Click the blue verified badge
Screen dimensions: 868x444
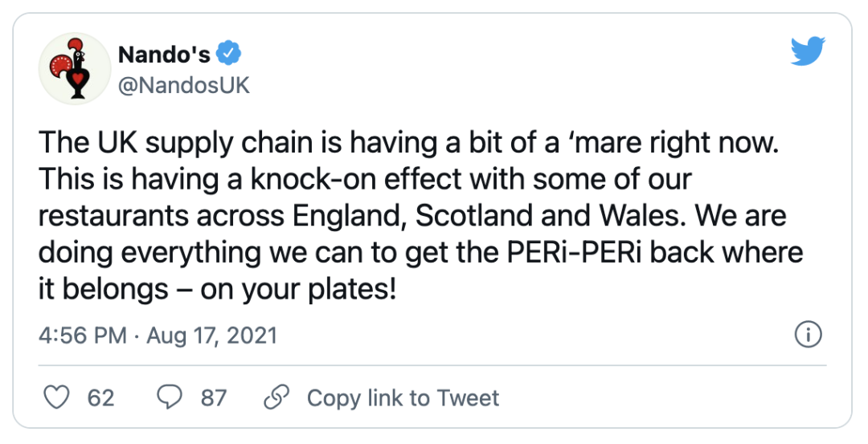coord(230,55)
